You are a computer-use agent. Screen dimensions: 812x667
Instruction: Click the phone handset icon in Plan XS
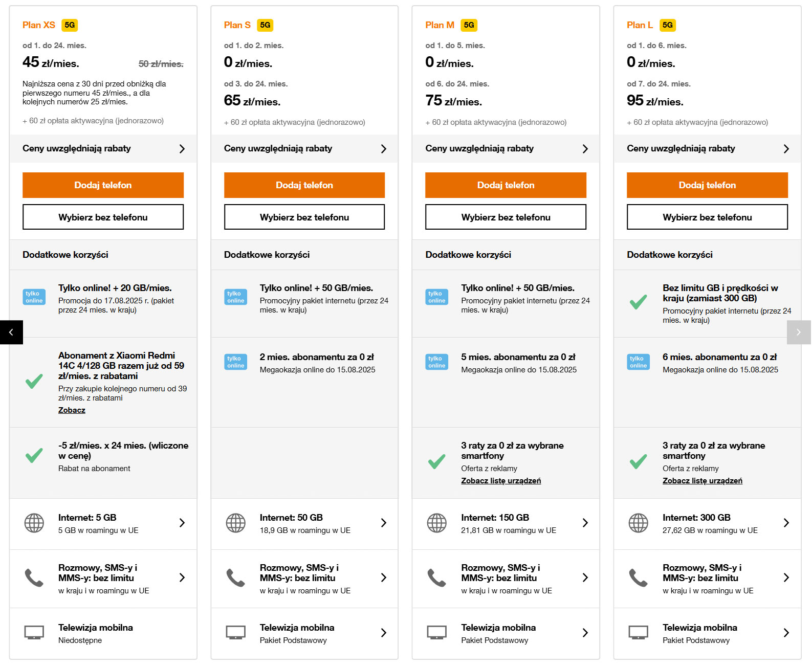coord(34,577)
